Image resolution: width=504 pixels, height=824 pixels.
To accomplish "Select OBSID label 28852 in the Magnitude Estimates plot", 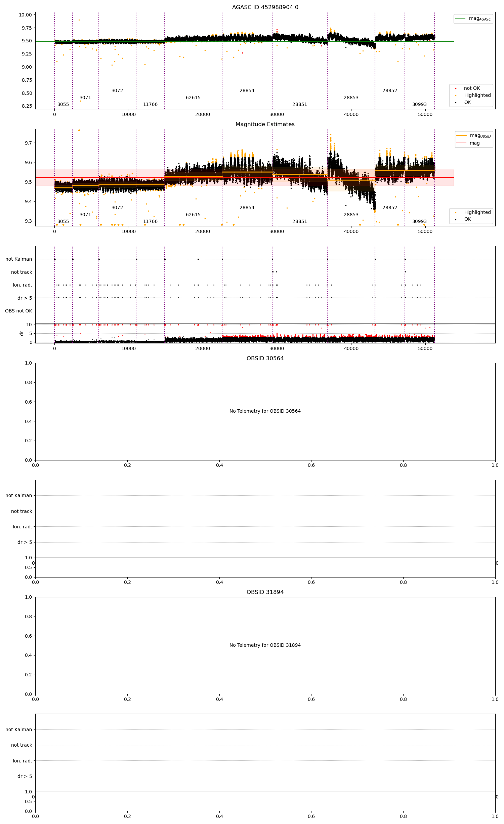I will pos(390,208).
